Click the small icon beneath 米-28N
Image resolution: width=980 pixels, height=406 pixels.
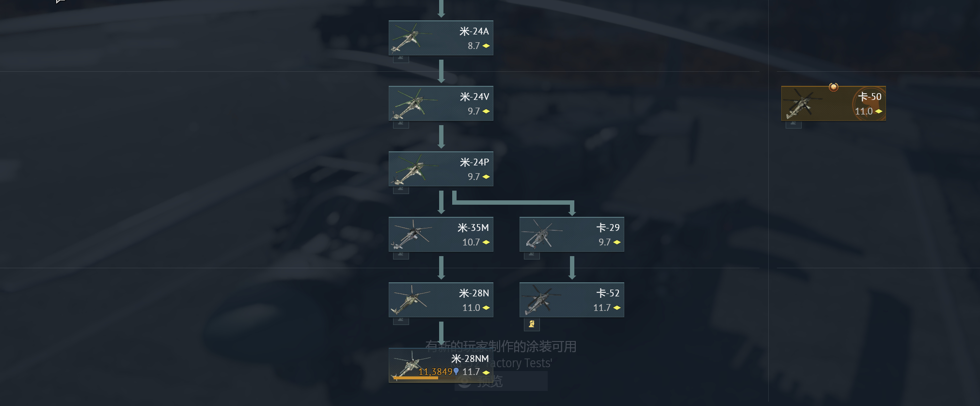[x=401, y=321]
